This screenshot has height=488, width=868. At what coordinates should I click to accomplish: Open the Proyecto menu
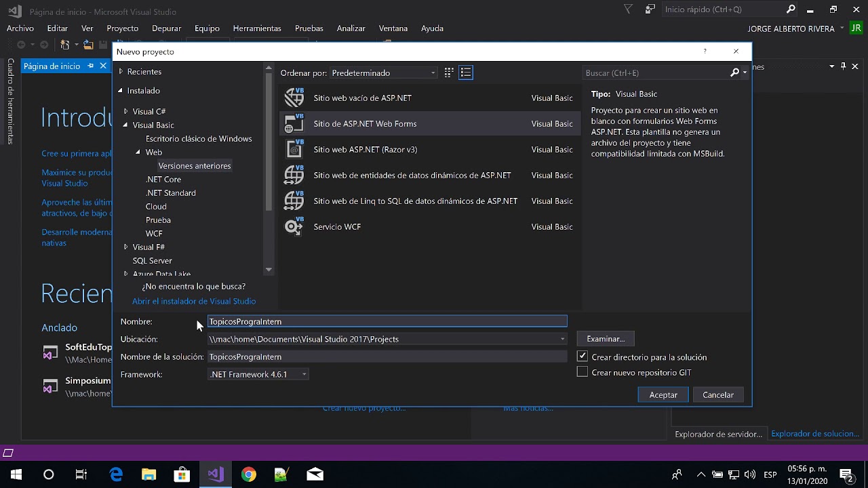click(x=123, y=28)
